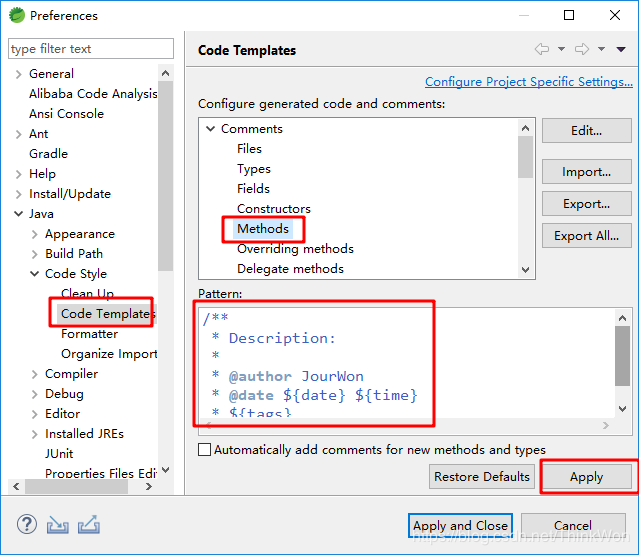Viewport: 639px width, 555px height.
Task: Open Configure Project Specific Settings link
Action: [529, 82]
